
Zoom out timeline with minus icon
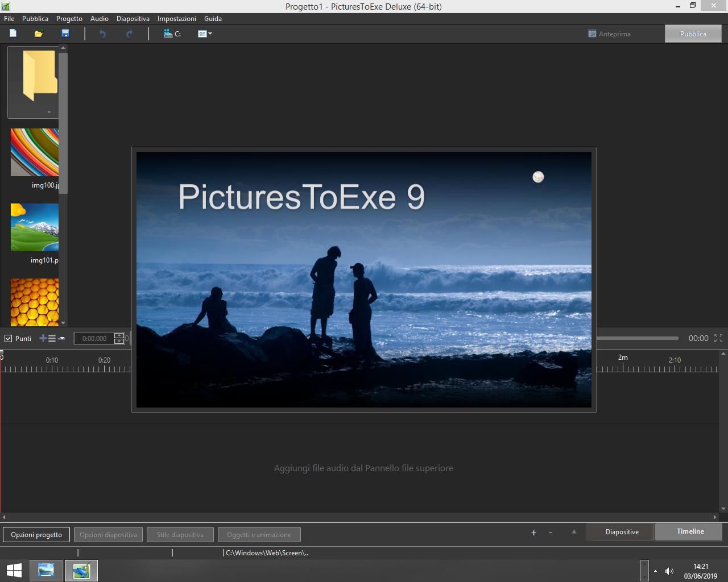coord(551,533)
